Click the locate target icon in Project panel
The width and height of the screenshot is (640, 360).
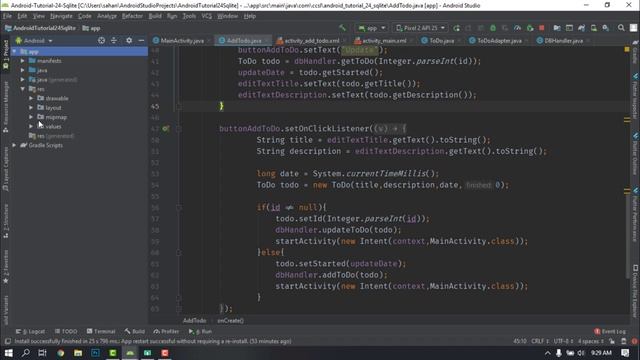pos(101,40)
